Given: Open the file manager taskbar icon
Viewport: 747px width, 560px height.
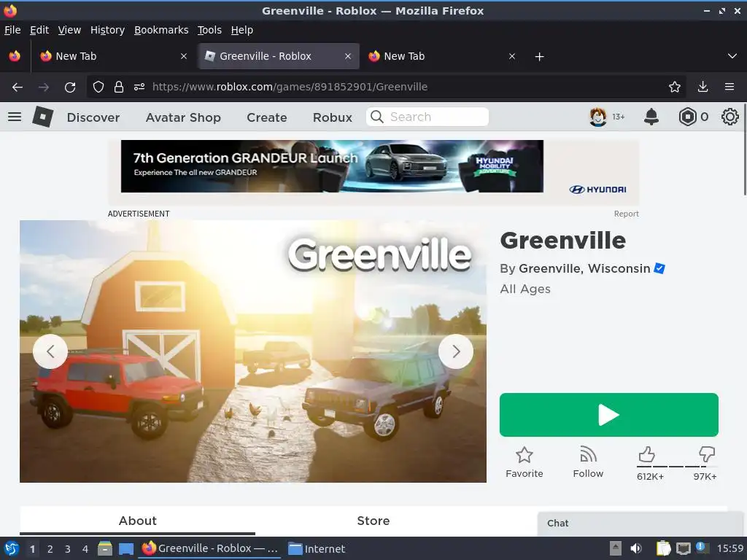Looking at the screenshot, I should coord(105,548).
